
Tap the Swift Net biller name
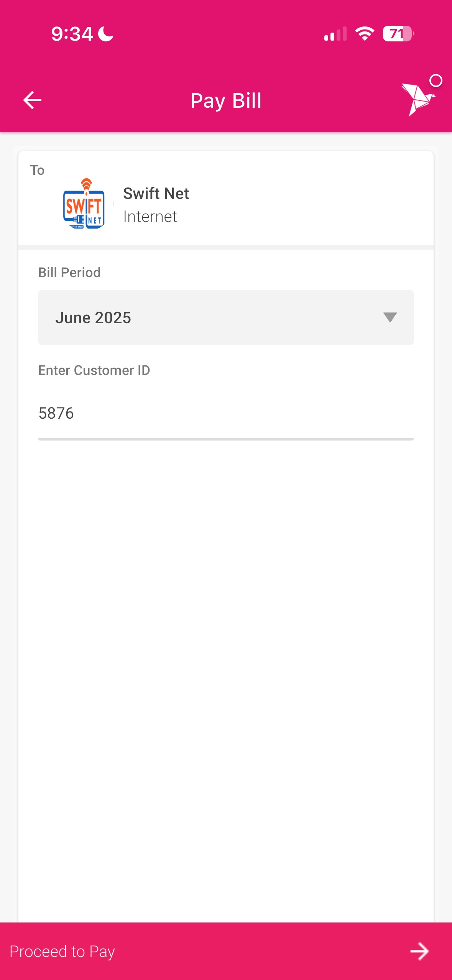click(156, 194)
